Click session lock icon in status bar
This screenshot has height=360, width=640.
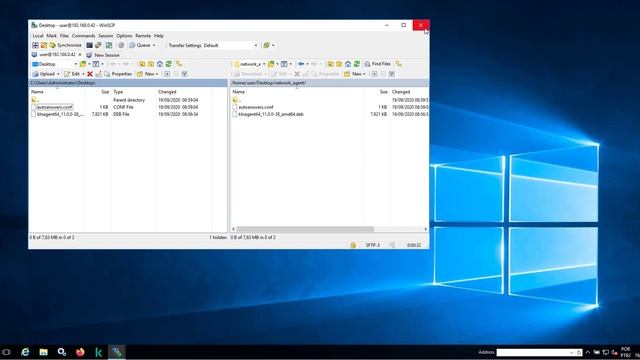353,245
